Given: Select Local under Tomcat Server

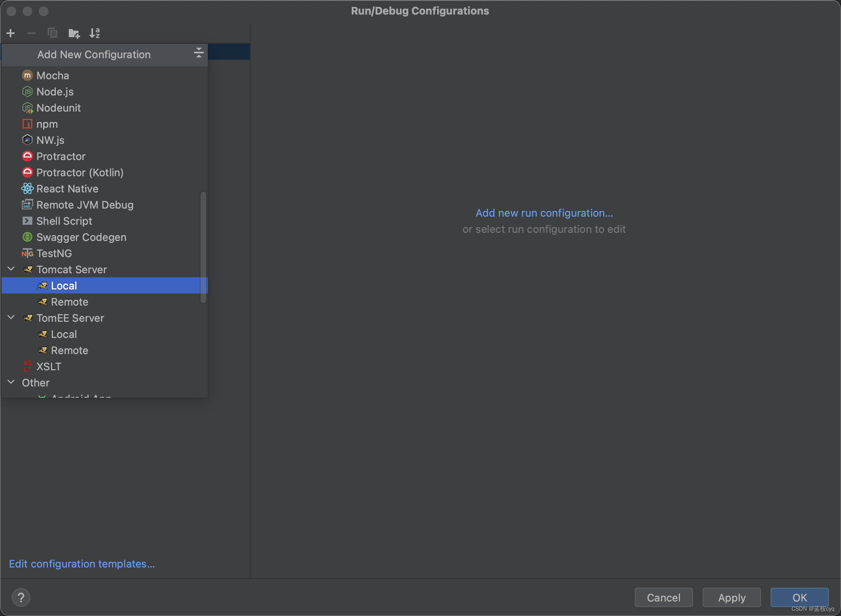Looking at the screenshot, I should pyautogui.click(x=64, y=286).
